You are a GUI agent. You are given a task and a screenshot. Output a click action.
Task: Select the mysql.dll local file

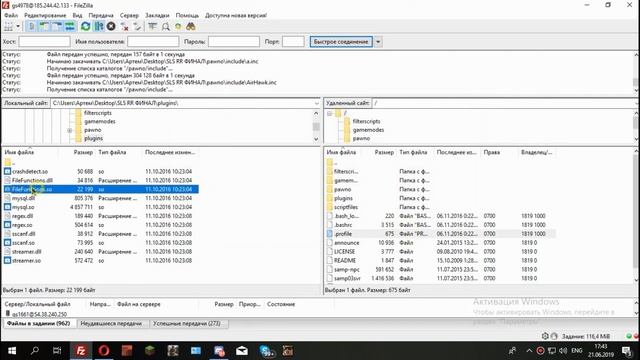click(x=101, y=198)
